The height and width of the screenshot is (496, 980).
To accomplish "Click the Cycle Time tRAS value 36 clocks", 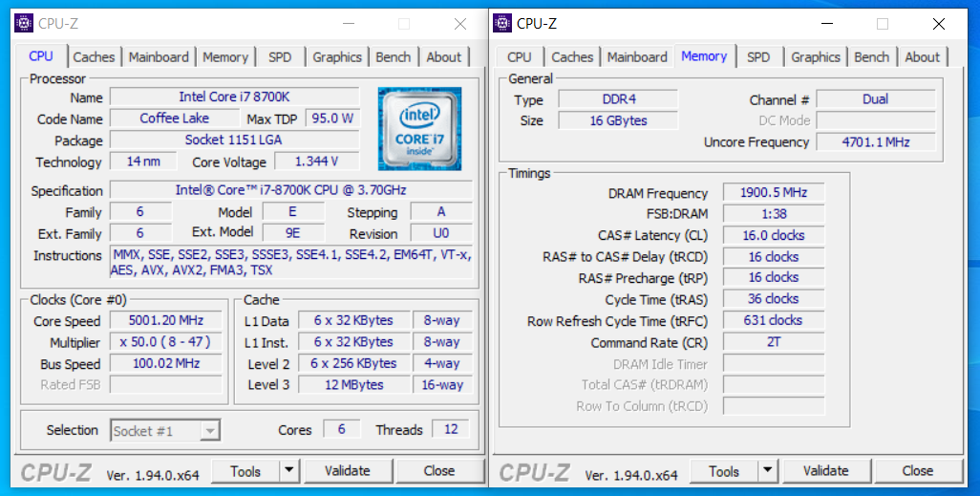I will click(774, 299).
